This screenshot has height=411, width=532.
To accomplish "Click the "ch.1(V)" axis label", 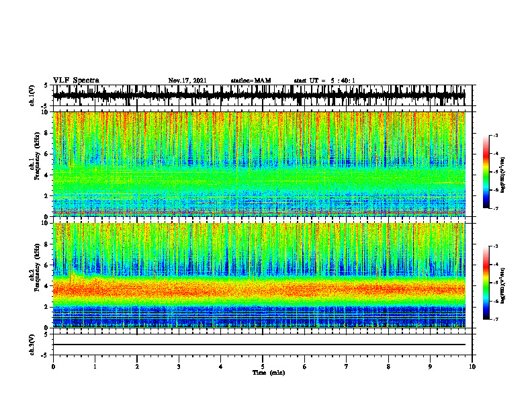I will [x=32, y=95].
